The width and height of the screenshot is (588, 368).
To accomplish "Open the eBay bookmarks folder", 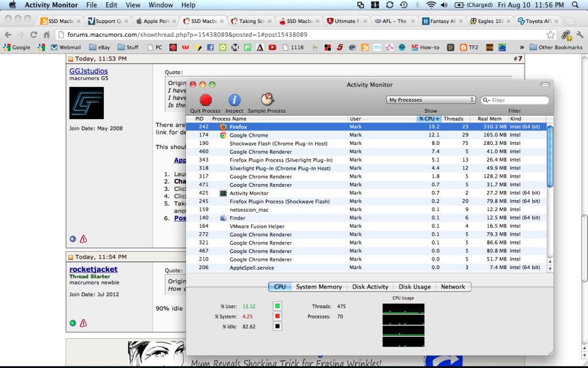I will point(99,47).
